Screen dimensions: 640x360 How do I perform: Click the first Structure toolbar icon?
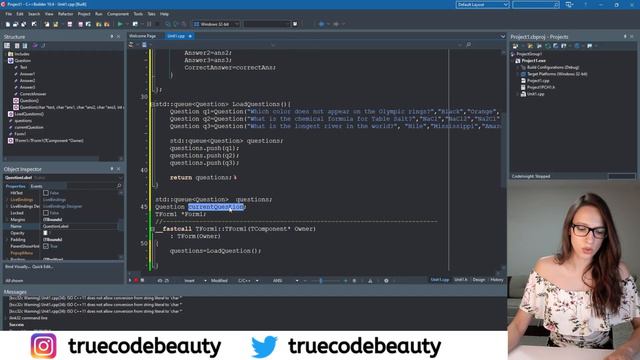(x=7, y=46)
